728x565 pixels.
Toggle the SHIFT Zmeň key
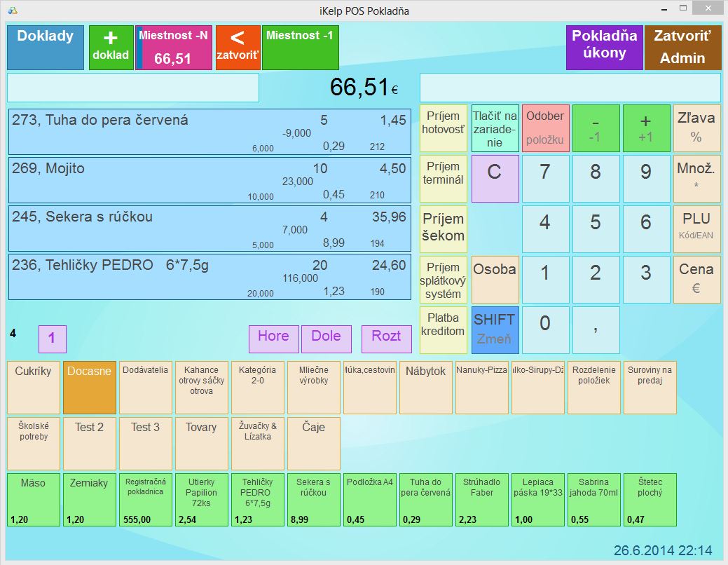495,329
